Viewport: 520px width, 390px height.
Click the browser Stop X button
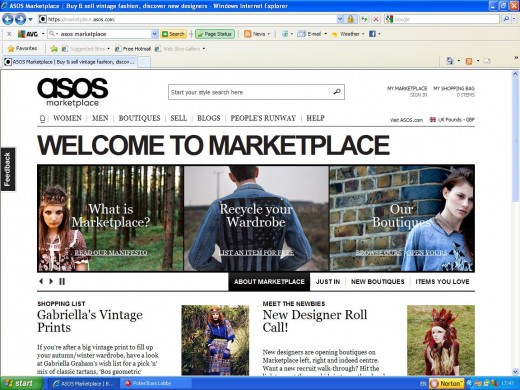[x=376, y=19]
